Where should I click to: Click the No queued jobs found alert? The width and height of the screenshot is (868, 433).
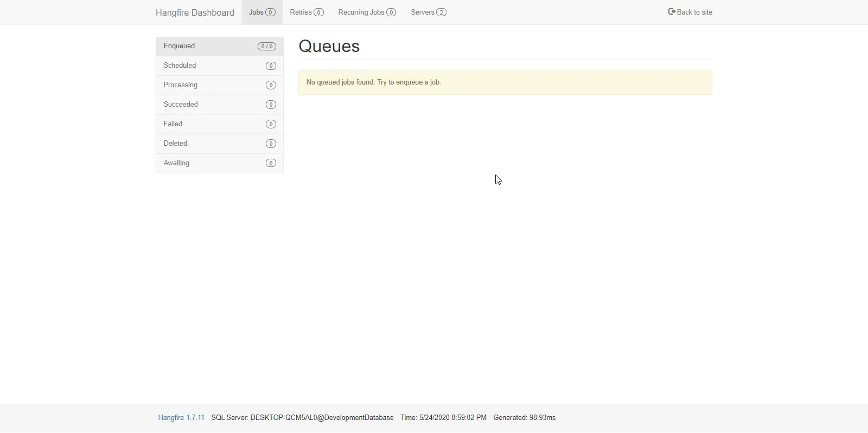coord(505,82)
